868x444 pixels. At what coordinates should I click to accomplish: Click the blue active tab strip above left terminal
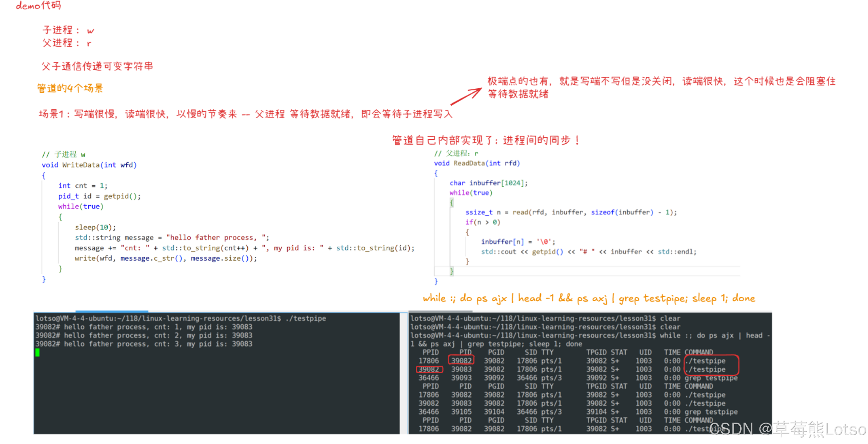click(112, 311)
